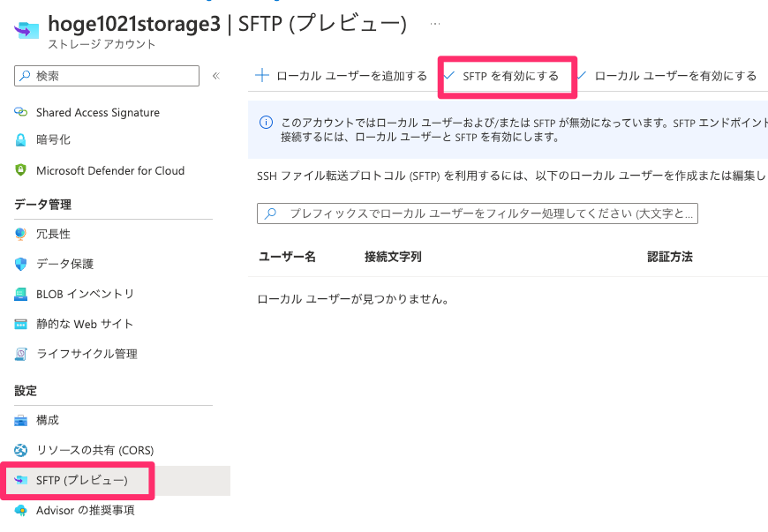The height and width of the screenshot is (532, 768).
Task: Open the 暗号化 (encryption) settings
Action: pos(56,139)
